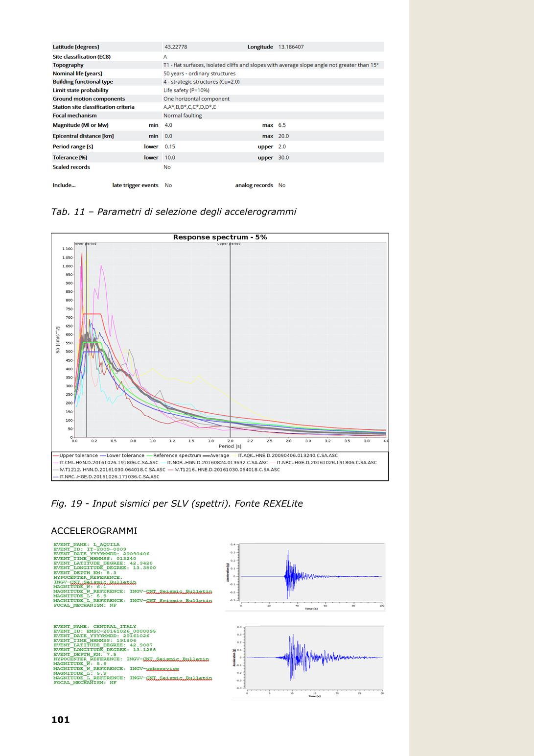Click the 'Scaled records' label
This screenshot has width=534, height=756.
(x=71, y=167)
